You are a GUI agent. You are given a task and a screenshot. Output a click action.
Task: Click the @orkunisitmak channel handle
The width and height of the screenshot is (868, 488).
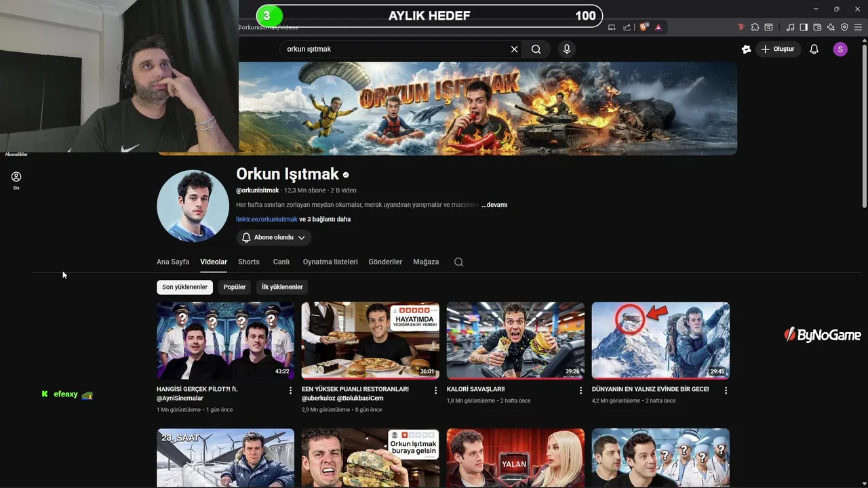click(x=258, y=190)
